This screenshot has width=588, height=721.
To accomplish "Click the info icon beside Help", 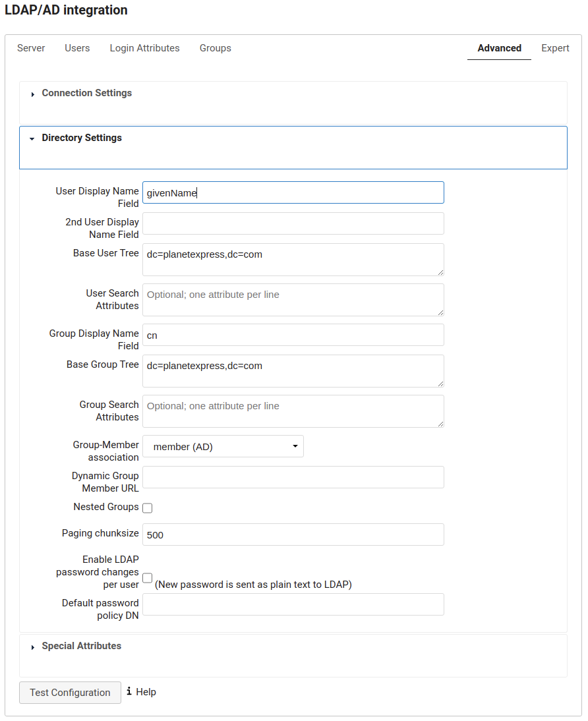I will (x=129, y=691).
